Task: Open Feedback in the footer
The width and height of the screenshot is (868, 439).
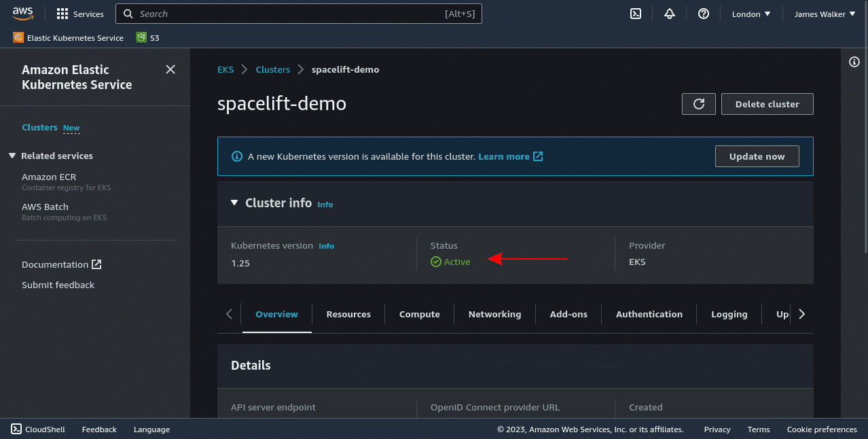Action: tap(99, 429)
